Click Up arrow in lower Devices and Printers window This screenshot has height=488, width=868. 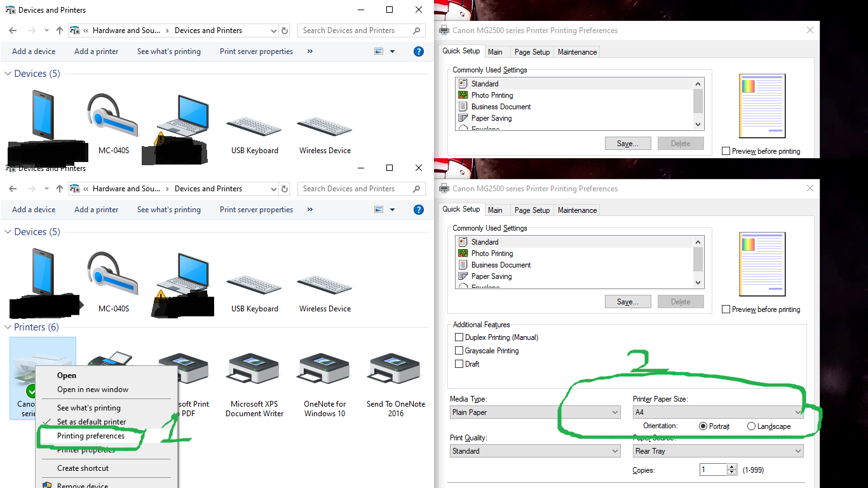(60, 189)
